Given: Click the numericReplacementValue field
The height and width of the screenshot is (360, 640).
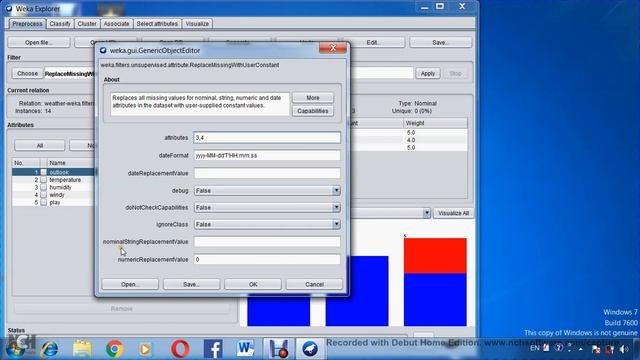Looking at the screenshot, I should [x=267, y=260].
